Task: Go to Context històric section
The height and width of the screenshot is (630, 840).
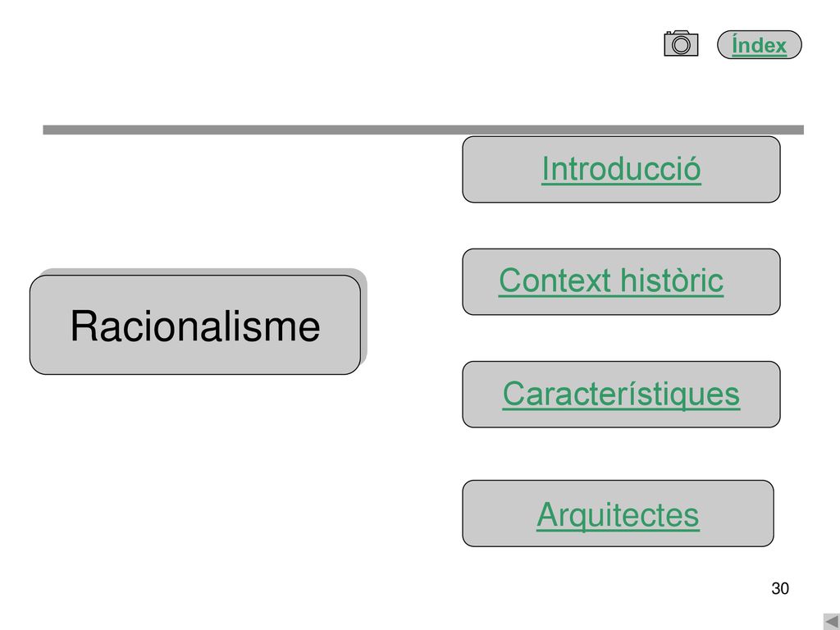Action: 610,281
